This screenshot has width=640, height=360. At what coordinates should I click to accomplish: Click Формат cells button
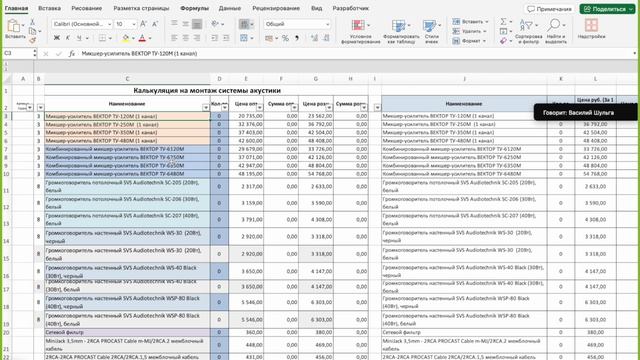pos(469,41)
